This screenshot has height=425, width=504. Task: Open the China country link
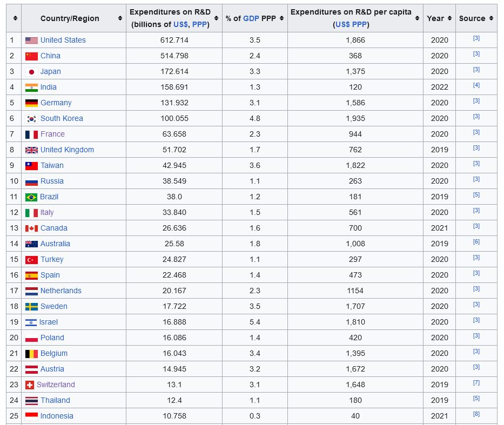[50, 56]
